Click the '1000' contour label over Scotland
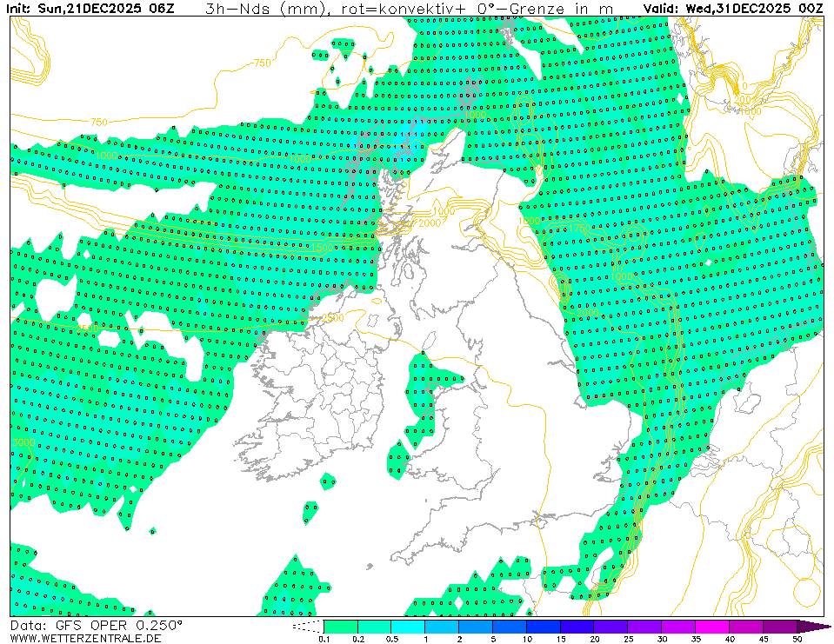The image size is (834, 644). 444,211
